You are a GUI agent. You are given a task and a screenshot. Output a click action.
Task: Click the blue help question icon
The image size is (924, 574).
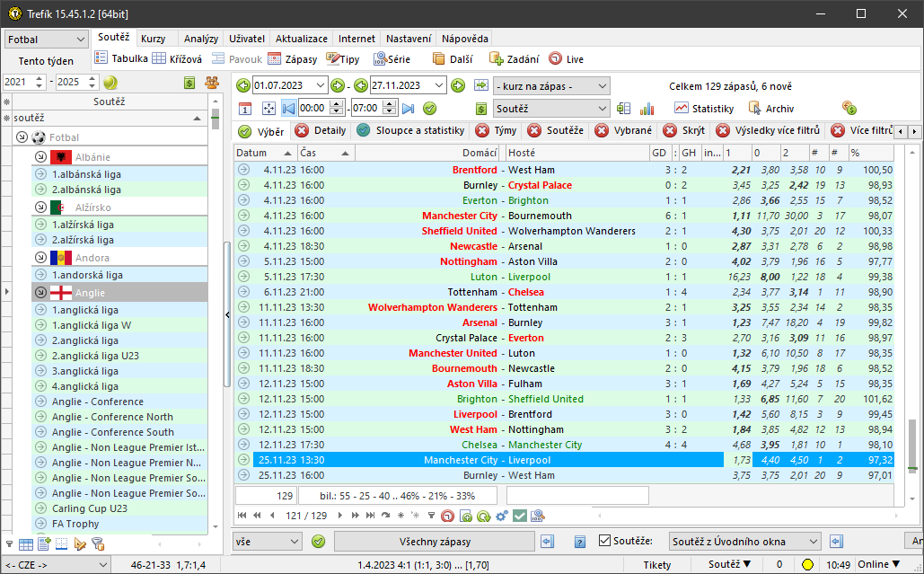pyautogui.click(x=580, y=542)
